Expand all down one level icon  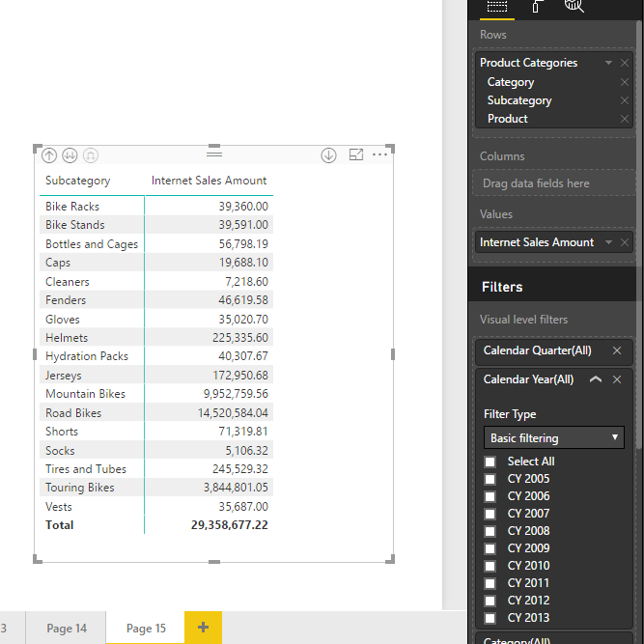[x=91, y=155]
